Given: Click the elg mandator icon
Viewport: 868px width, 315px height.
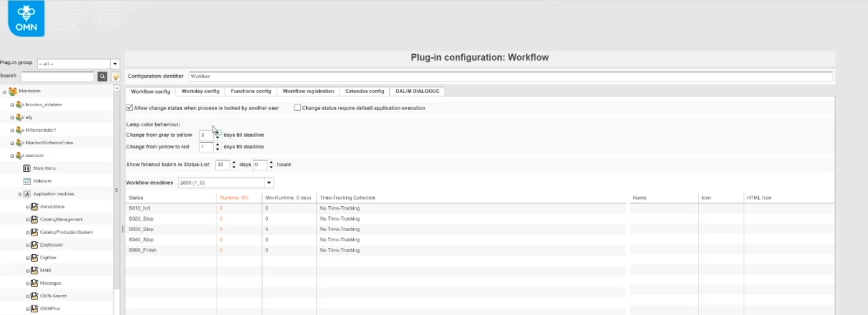Looking at the screenshot, I should click(x=20, y=117).
